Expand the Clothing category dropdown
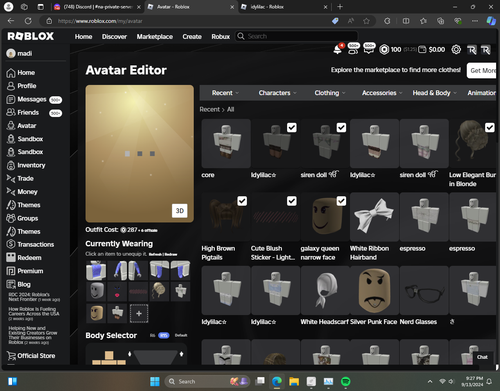Viewport: 500px width, 391px height. (330, 93)
